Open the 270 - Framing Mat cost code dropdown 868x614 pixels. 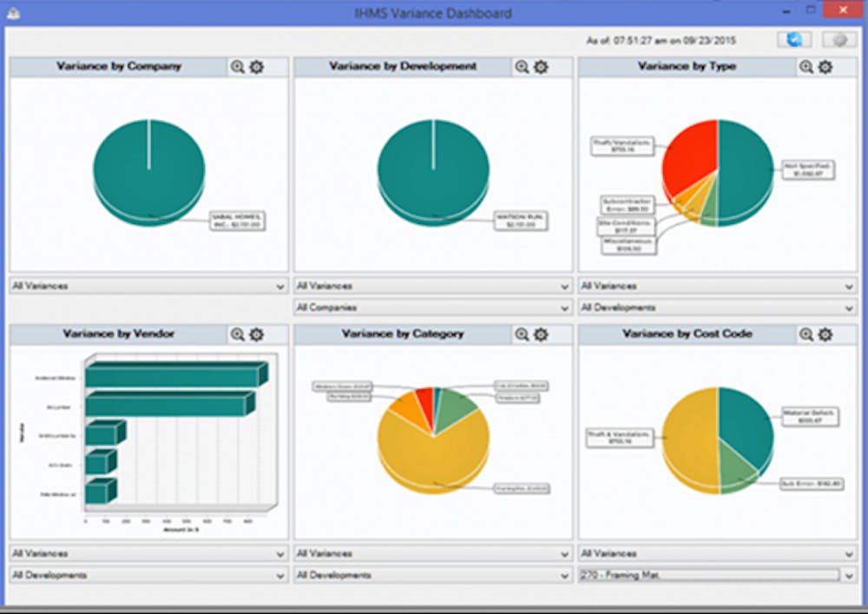pos(718,575)
